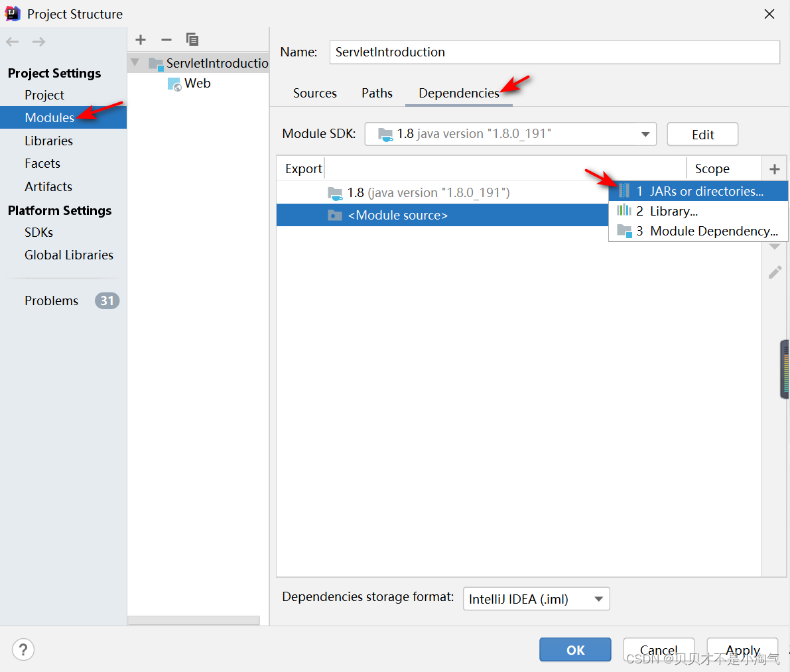This screenshot has width=790, height=672.
Task: Click the back navigation arrow
Action: tap(13, 42)
